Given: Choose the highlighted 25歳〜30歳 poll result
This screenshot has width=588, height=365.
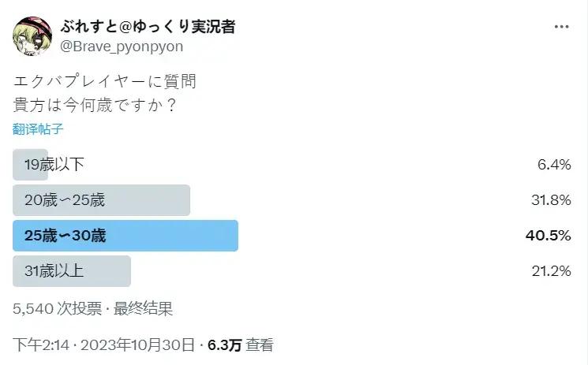Looking at the screenshot, I should coord(125,236).
